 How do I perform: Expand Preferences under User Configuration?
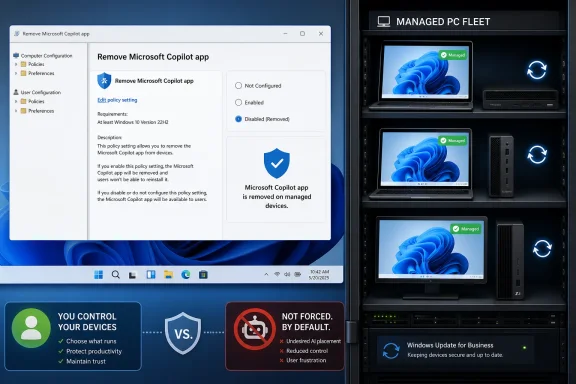pyautogui.click(x=16, y=111)
